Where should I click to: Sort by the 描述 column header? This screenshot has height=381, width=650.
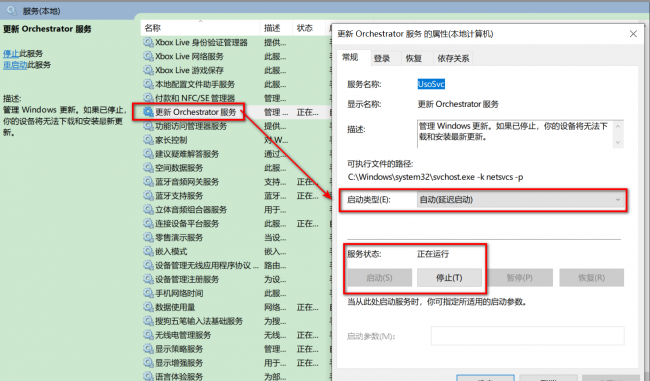276,28
